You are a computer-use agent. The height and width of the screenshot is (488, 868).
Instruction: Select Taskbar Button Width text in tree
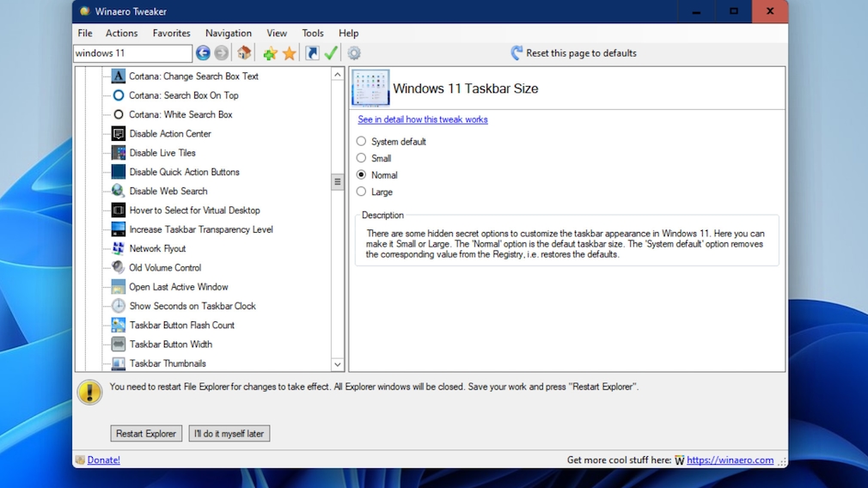point(170,345)
